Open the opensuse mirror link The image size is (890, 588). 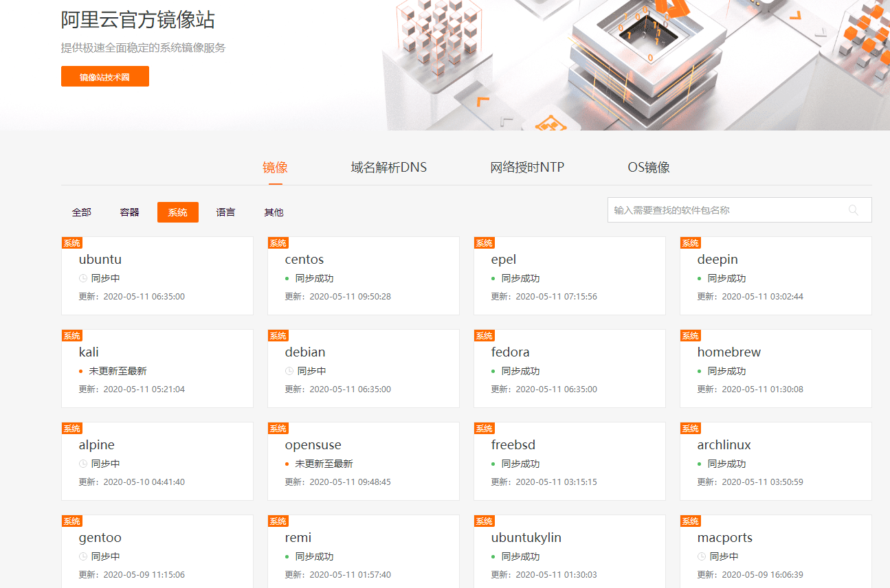[x=313, y=445]
